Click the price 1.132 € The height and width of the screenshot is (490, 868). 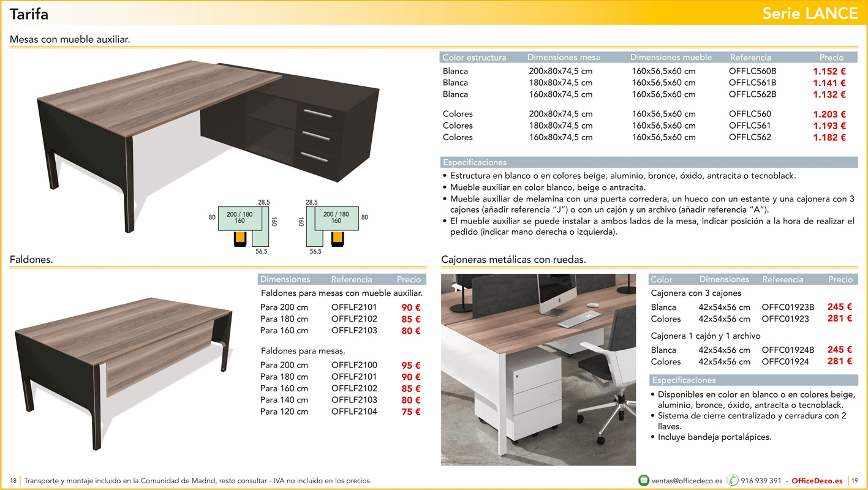coord(829,94)
